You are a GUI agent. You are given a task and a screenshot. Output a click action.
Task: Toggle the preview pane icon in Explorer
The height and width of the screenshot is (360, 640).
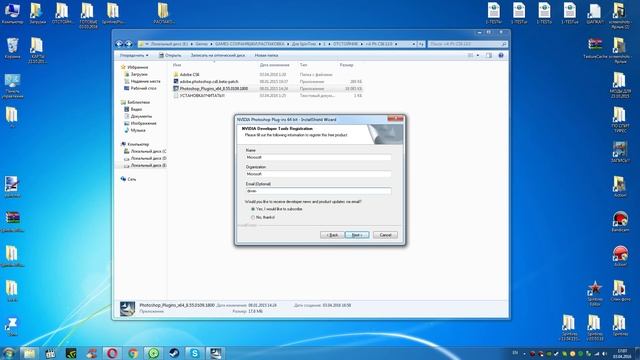click(489, 55)
